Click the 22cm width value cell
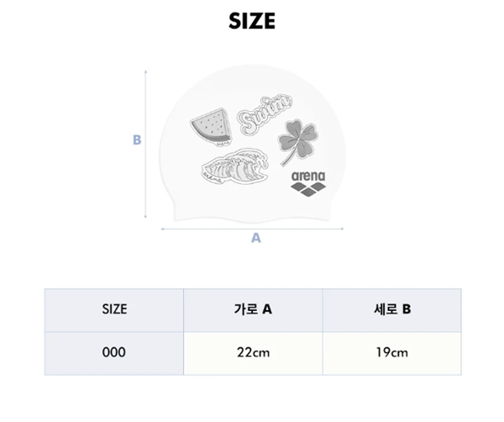The image size is (504, 422). coord(253,353)
